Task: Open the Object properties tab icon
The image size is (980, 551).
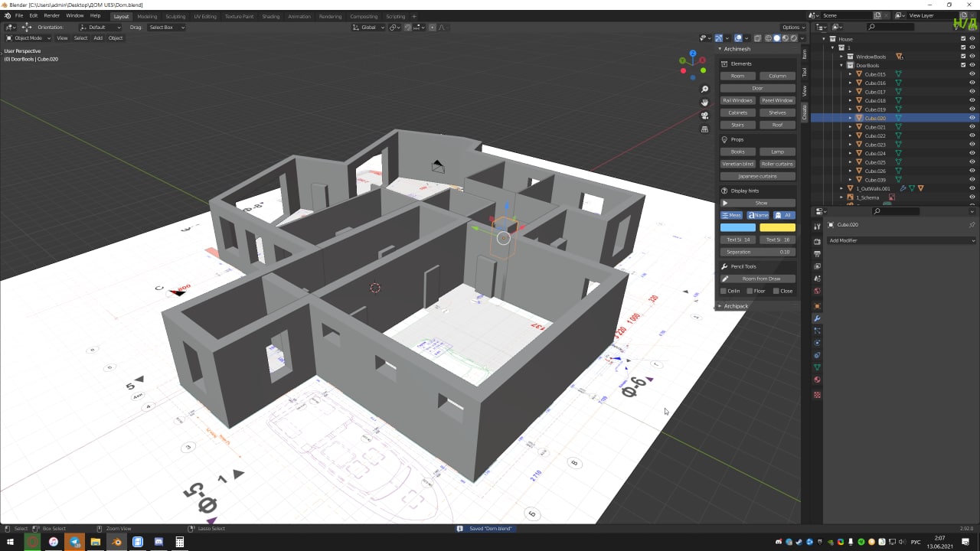Action: click(x=817, y=306)
